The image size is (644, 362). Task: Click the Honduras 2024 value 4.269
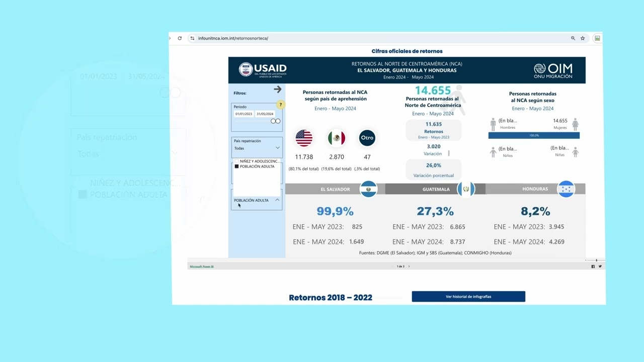(x=556, y=242)
